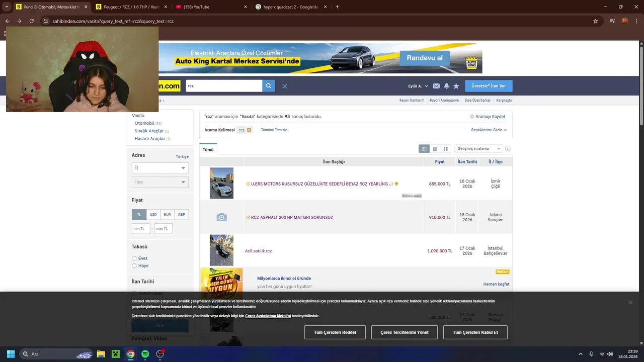
Task: Bookmark this page with address bar star
Action: (596, 21)
